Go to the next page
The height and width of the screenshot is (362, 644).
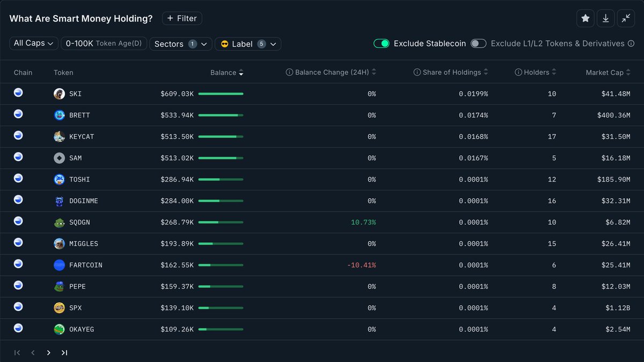(48, 353)
